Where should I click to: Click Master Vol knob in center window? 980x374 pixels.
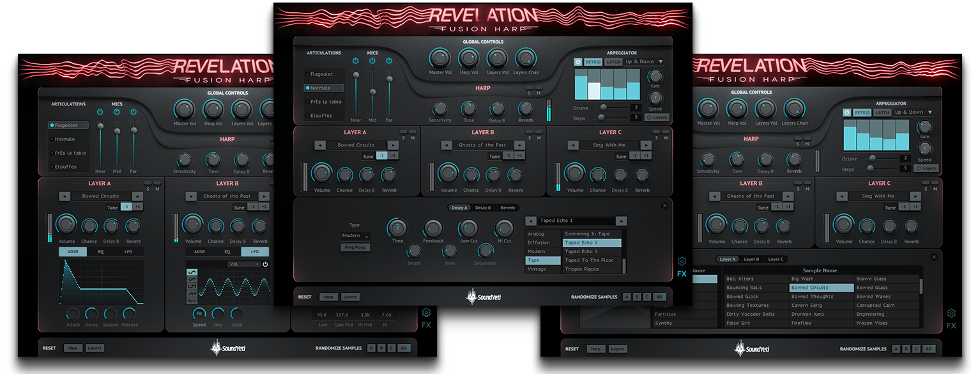(440, 58)
